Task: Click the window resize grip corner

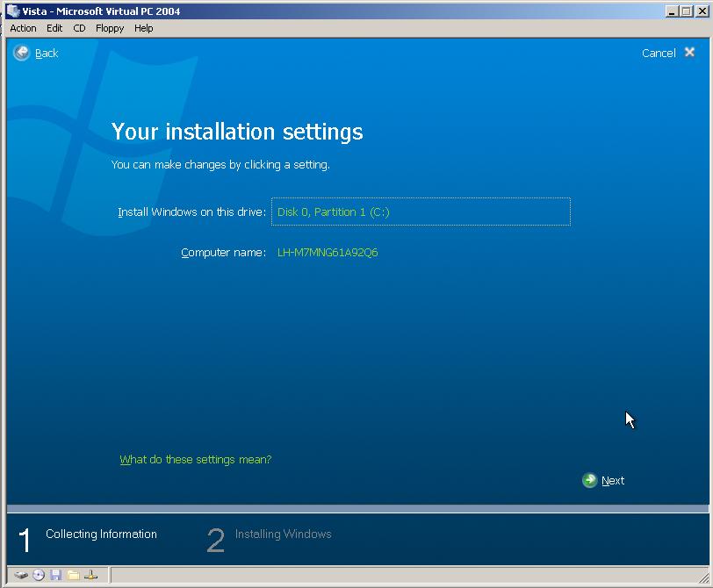Action: (x=703, y=577)
